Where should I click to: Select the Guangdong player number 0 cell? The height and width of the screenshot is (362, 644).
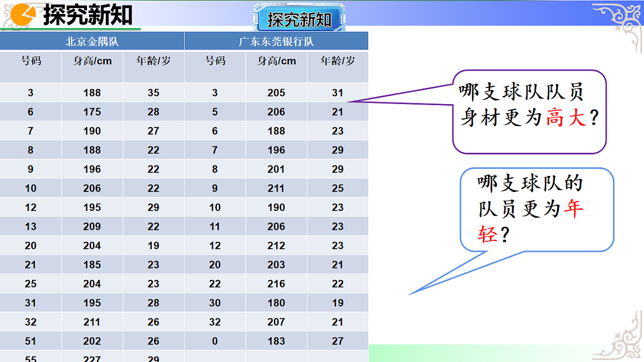point(215,341)
